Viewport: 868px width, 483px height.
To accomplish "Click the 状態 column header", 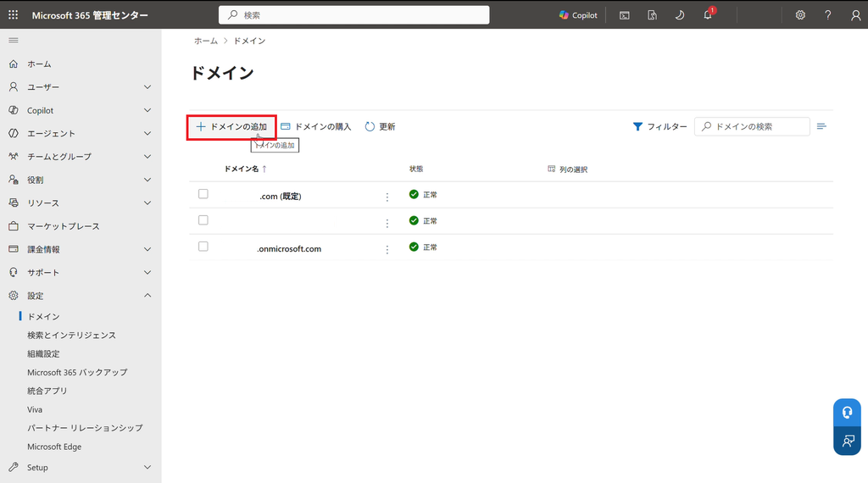I will point(416,169).
